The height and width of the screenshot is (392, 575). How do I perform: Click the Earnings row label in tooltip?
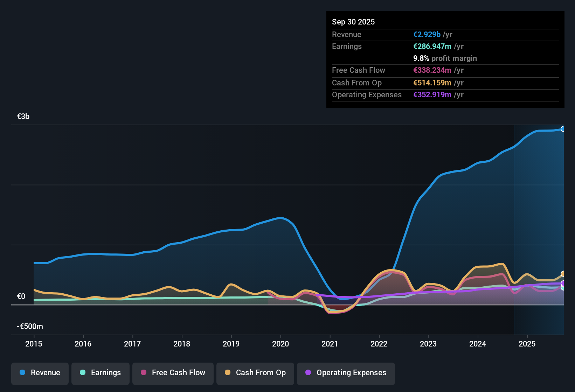(x=347, y=47)
